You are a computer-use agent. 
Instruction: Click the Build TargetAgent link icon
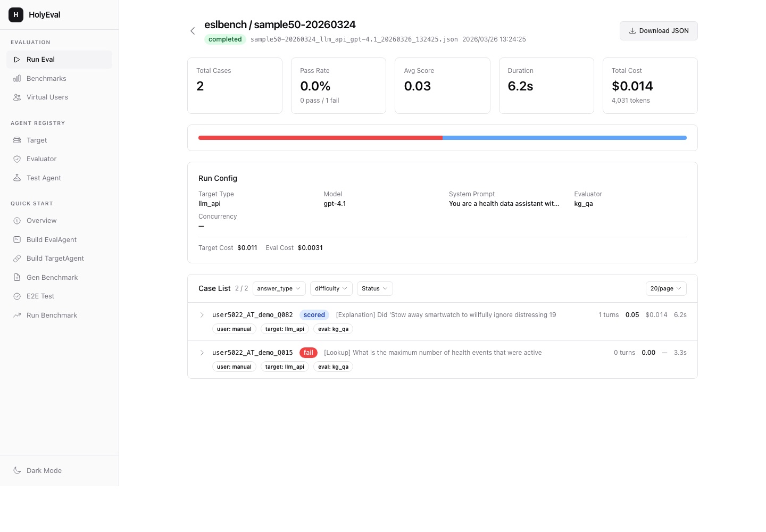point(17,259)
